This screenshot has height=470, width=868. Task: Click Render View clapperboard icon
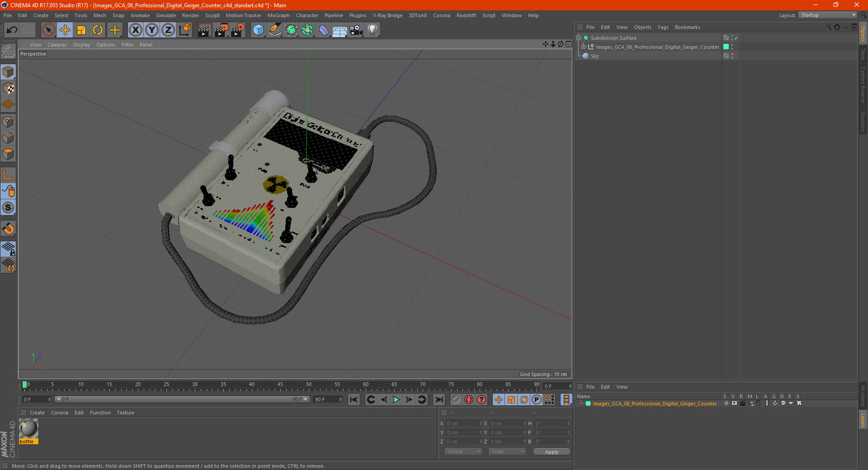[x=204, y=30]
